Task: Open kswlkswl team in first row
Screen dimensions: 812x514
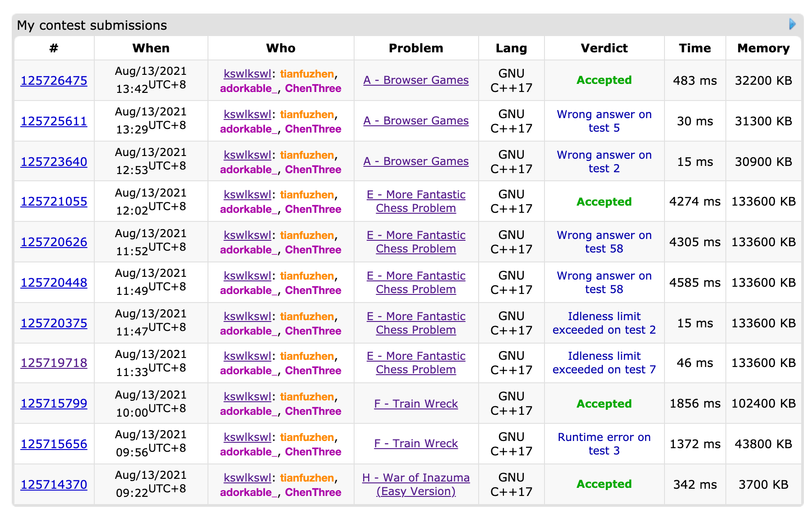Action: point(247,74)
